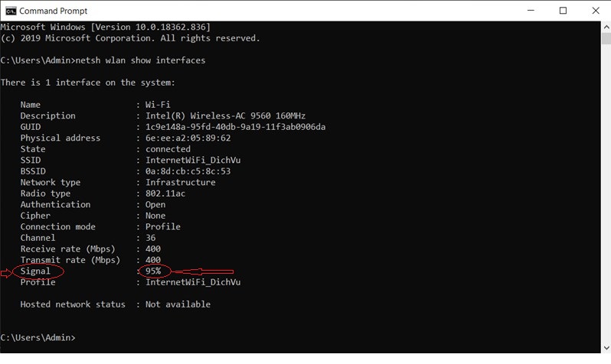Image resolution: width=611 pixels, height=364 pixels.
Task: Click the circled Signal label
Action: tap(38, 271)
